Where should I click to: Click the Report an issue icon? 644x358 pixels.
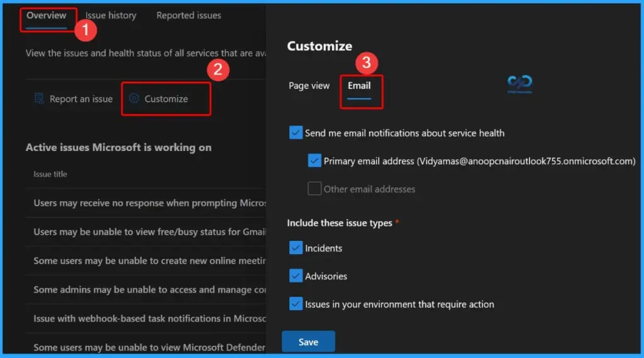tap(39, 99)
